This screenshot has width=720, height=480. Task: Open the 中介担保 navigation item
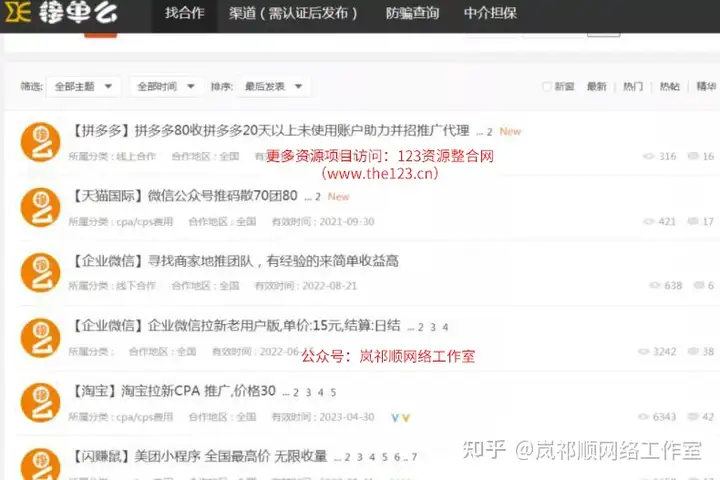pyautogui.click(x=490, y=13)
